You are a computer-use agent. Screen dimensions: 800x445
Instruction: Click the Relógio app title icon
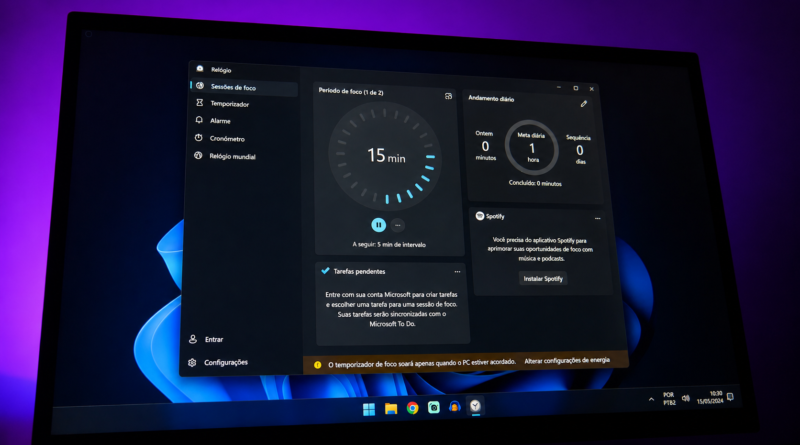point(200,68)
